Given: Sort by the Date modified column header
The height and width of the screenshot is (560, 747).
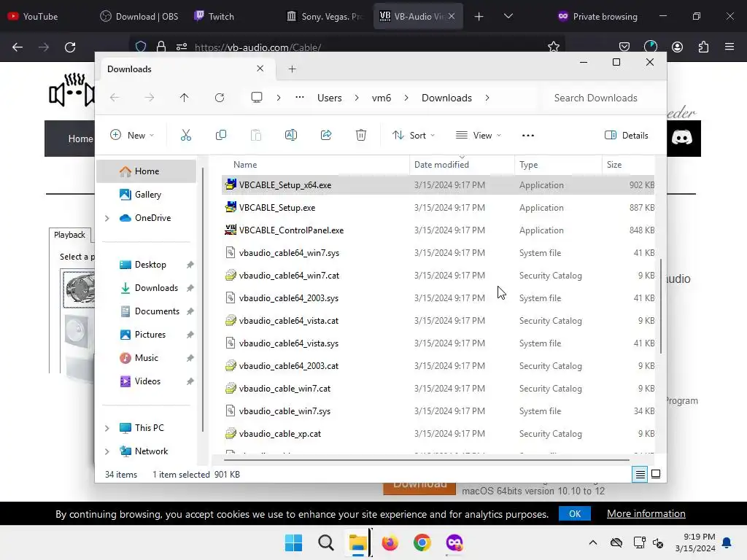Looking at the screenshot, I should [x=461, y=164].
